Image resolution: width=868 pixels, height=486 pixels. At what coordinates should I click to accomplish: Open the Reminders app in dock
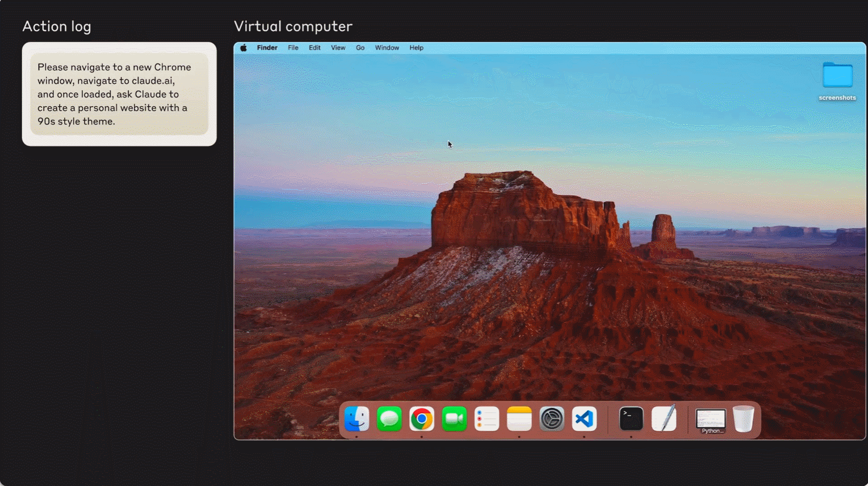(487, 419)
